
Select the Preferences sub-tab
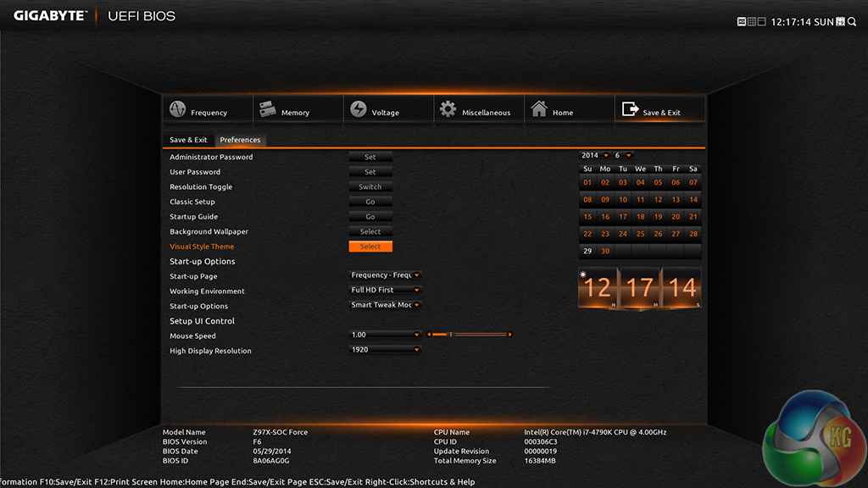[240, 140]
